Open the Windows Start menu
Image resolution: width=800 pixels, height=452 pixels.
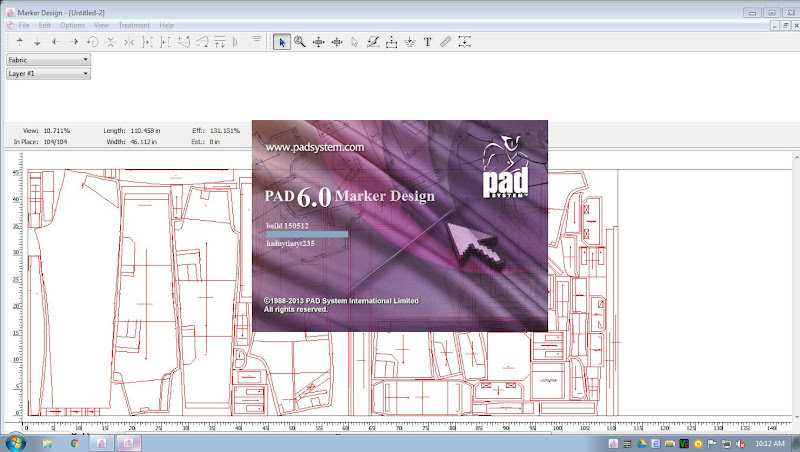(15, 443)
